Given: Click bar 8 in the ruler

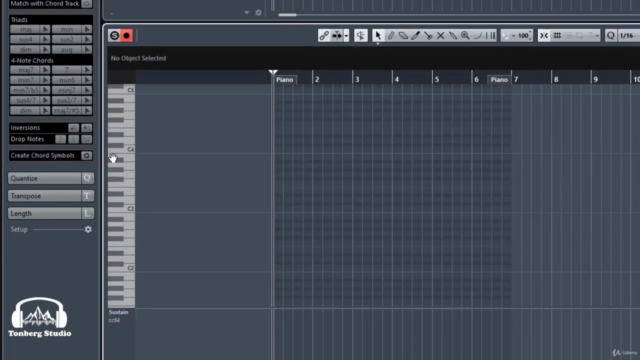Looking at the screenshot, I should pos(556,79).
